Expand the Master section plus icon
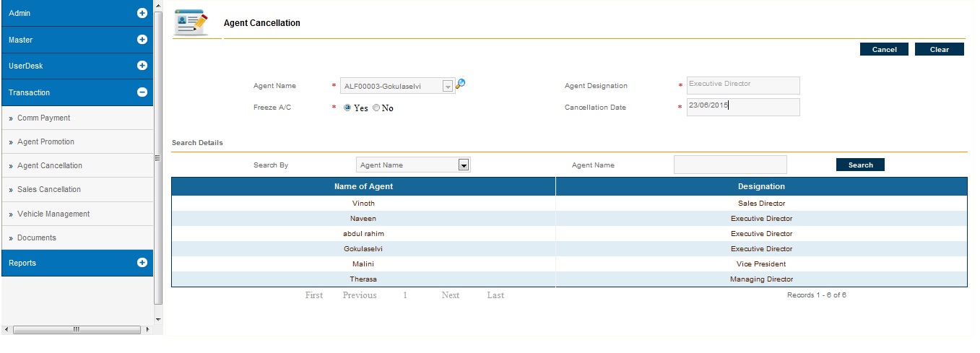980x353 pixels. pyautogui.click(x=142, y=40)
